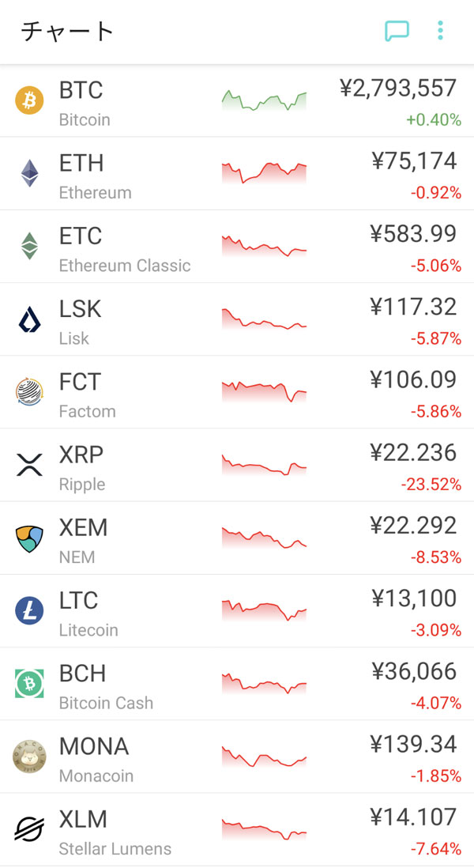
Task: Tap the green Bitcoin Cash icon
Action: coord(29,684)
